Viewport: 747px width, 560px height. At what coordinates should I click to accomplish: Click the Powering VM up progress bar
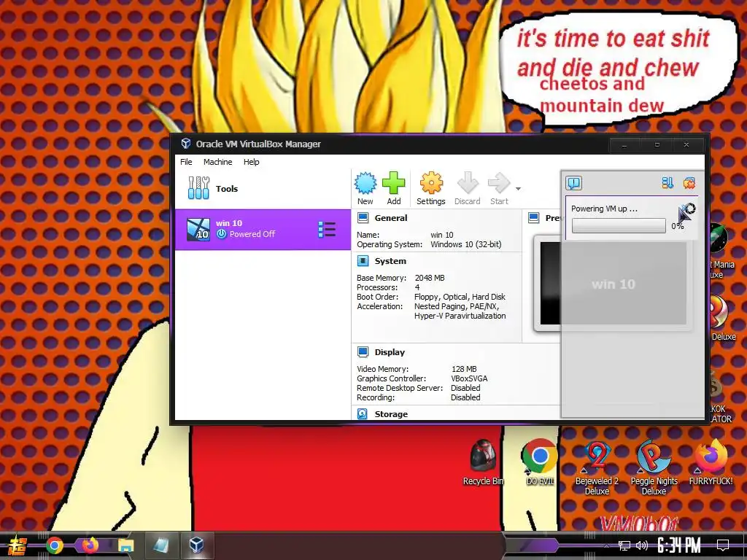[x=619, y=226]
